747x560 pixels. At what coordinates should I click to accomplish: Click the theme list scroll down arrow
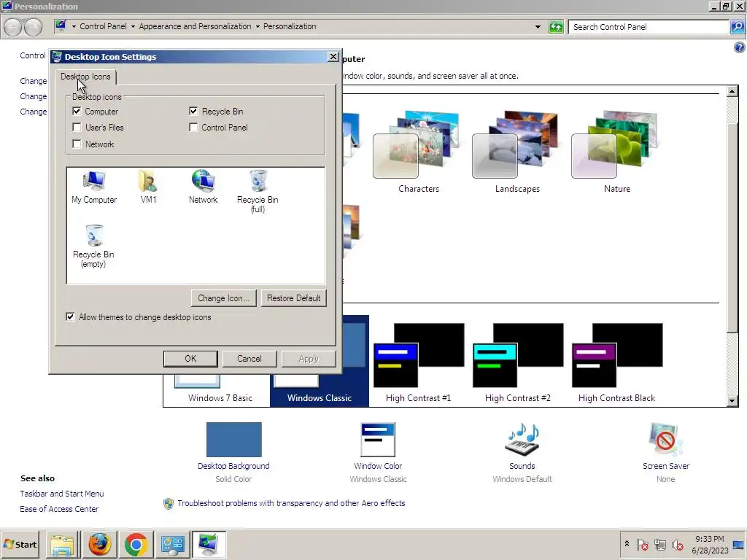pos(732,401)
